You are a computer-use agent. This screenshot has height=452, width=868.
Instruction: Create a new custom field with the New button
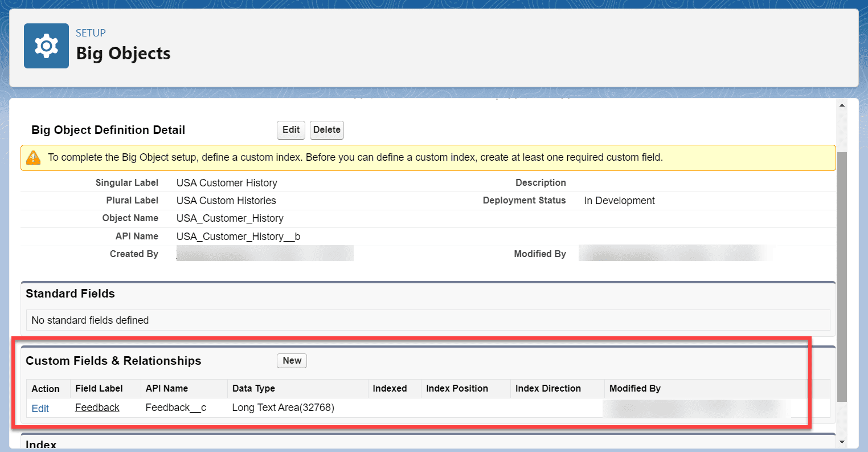pyautogui.click(x=292, y=360)
